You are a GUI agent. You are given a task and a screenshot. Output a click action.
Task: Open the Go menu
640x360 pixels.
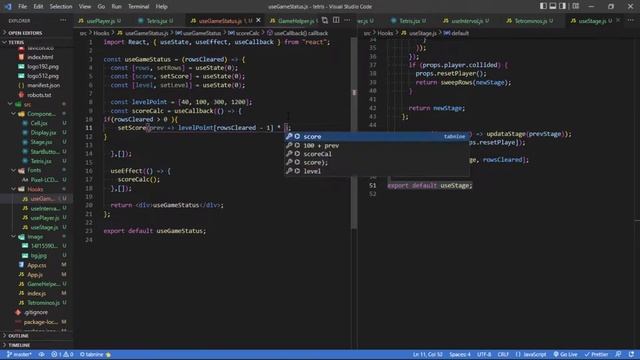[101, 7]
